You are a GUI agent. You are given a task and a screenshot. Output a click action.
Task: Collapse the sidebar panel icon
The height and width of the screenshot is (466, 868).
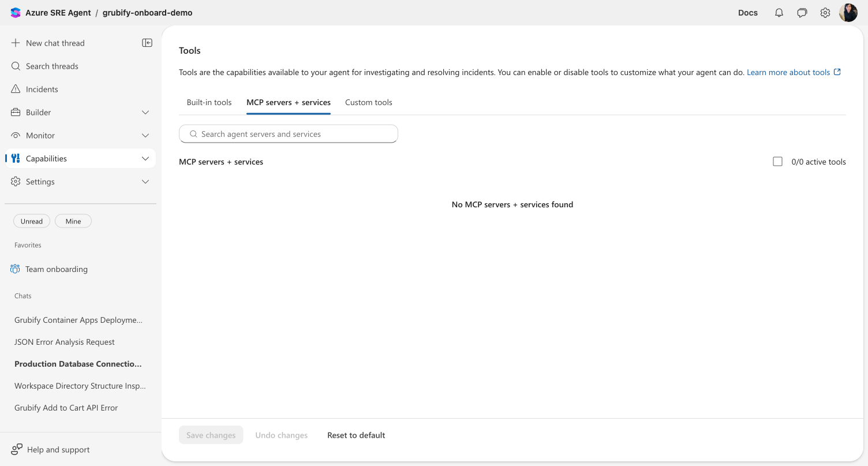click(147, 43)
